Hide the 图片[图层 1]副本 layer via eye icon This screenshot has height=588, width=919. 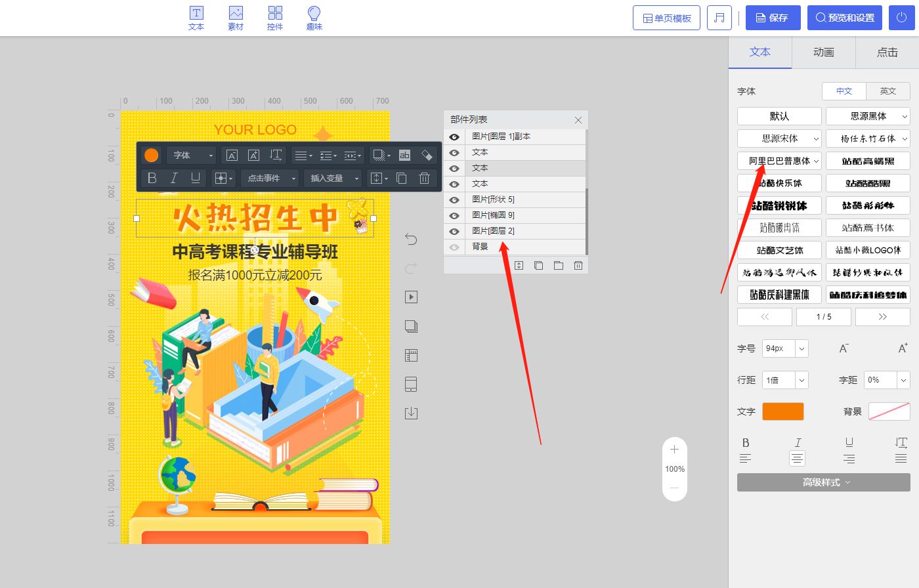click(454, 137)
